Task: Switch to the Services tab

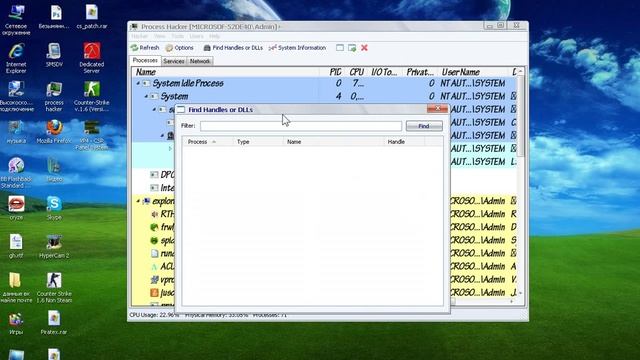Action: [174, 61]
